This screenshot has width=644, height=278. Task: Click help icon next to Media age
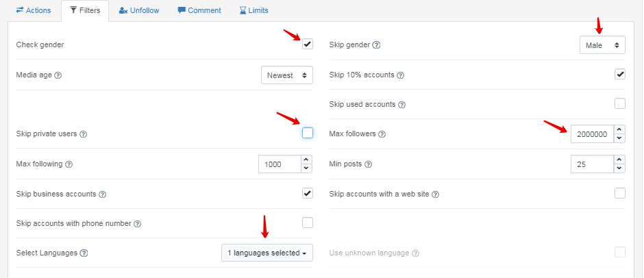[58, 75]
